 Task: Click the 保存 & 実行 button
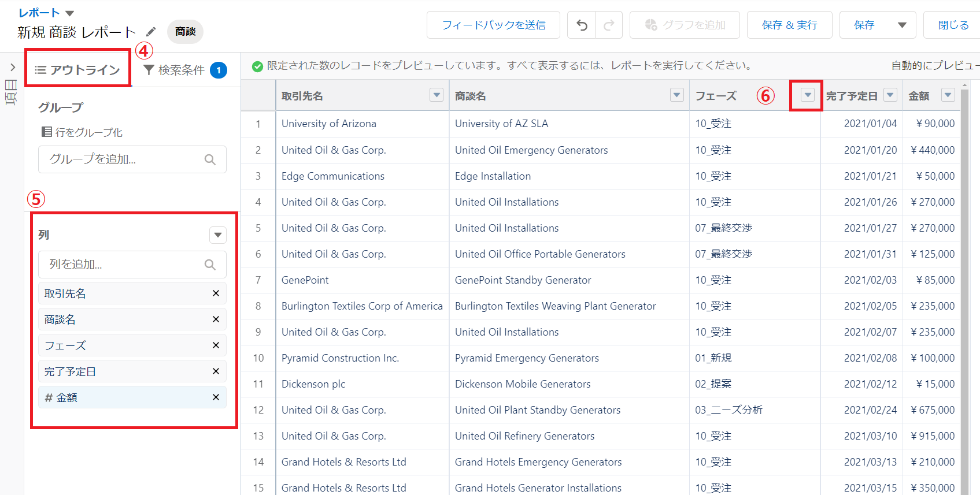[789, 25]
